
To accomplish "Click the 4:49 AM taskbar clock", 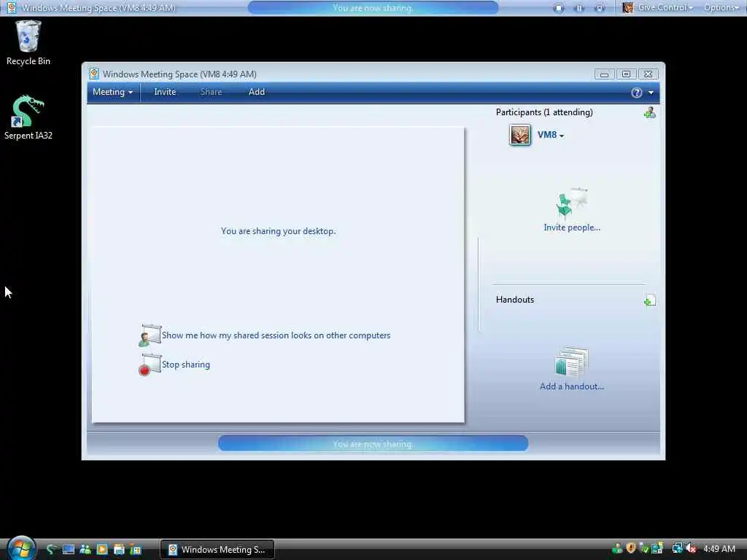I will (x=719, y=548).
